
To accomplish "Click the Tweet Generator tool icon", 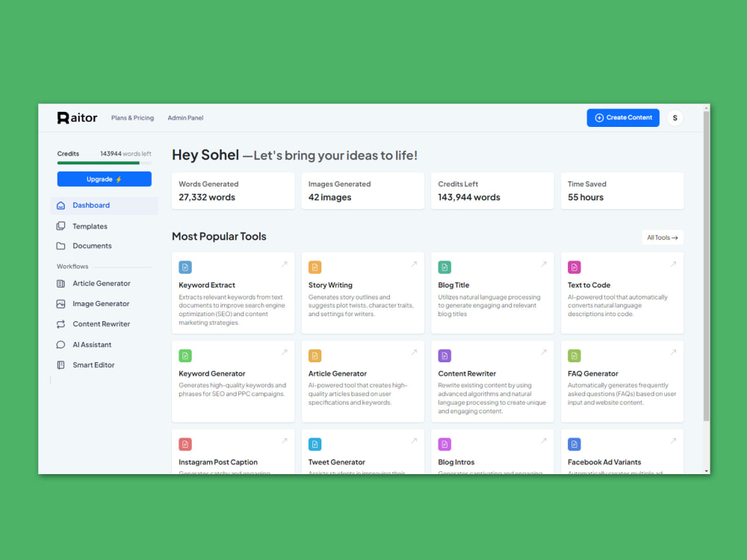I will tap(314, 444).
